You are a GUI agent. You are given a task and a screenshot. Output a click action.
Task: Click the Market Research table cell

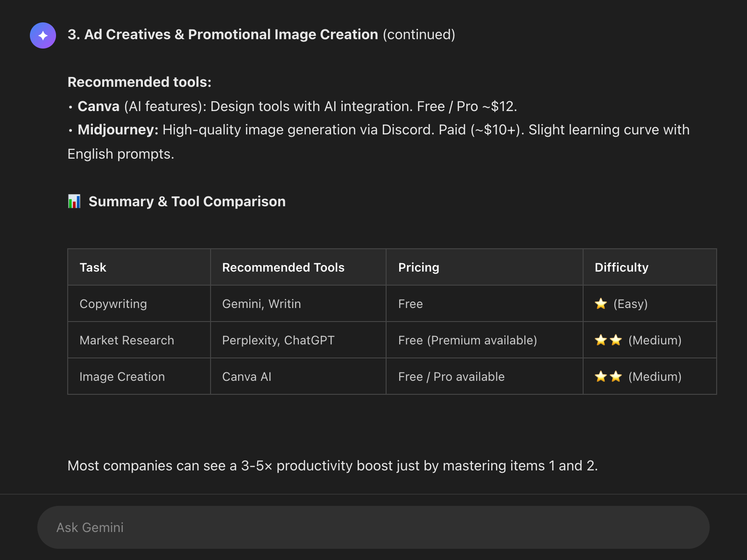click(x=127, y=340)
